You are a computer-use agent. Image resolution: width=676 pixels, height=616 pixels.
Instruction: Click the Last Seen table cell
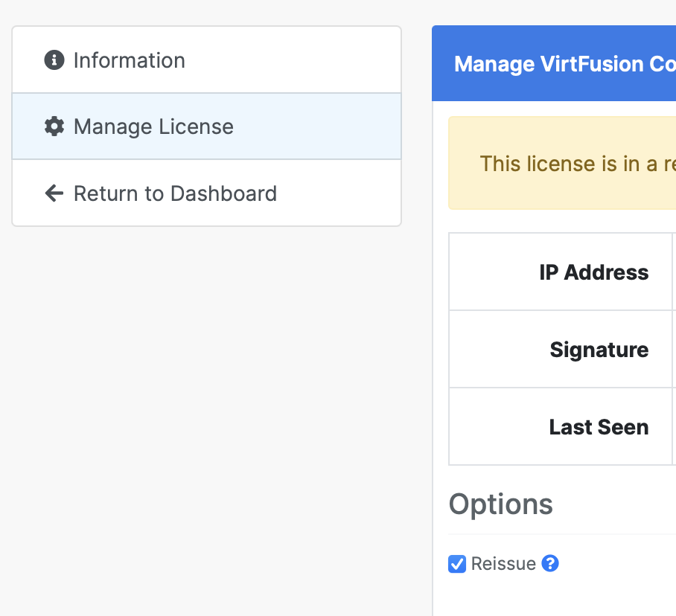(561, 426)
